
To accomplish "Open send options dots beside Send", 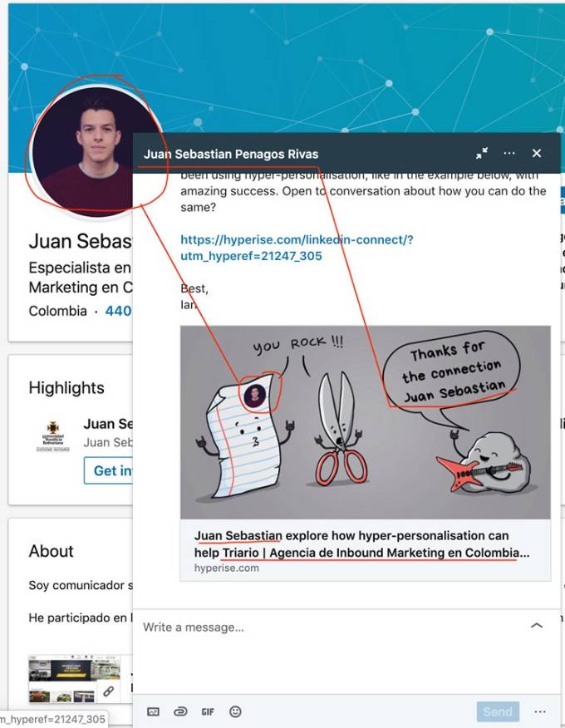I will point(540,711).
